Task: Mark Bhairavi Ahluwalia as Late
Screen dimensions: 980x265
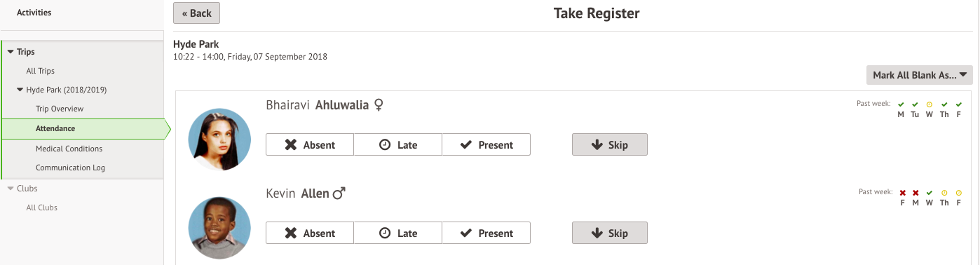Action: coord(398,145)
